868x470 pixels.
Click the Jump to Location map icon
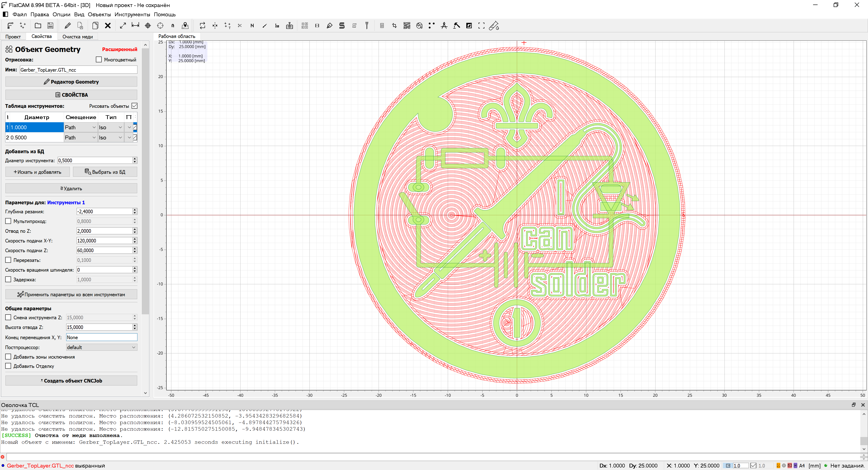coord(185,26)
